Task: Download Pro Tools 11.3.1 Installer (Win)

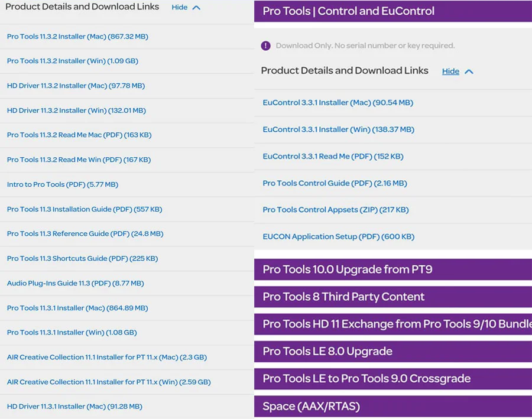Action: tap(72, 333)
